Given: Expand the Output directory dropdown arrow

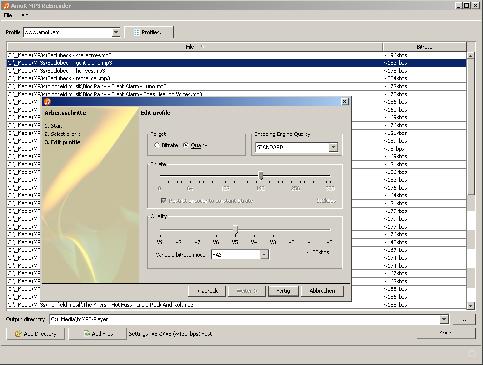Looking at the screenshot, I should (x=444, y=319).
